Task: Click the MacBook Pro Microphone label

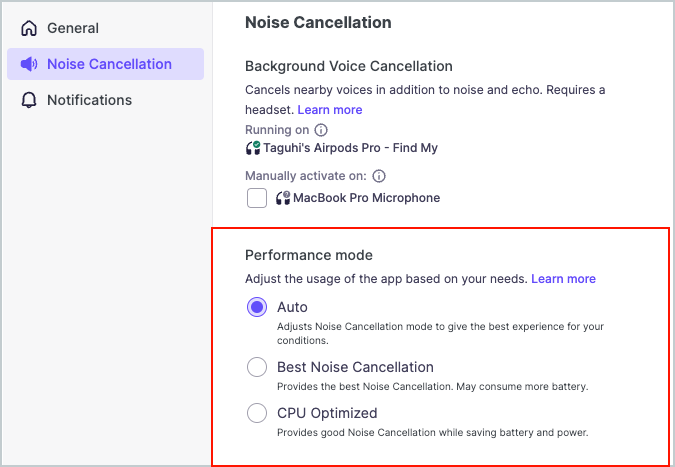Action: (366, 198)
